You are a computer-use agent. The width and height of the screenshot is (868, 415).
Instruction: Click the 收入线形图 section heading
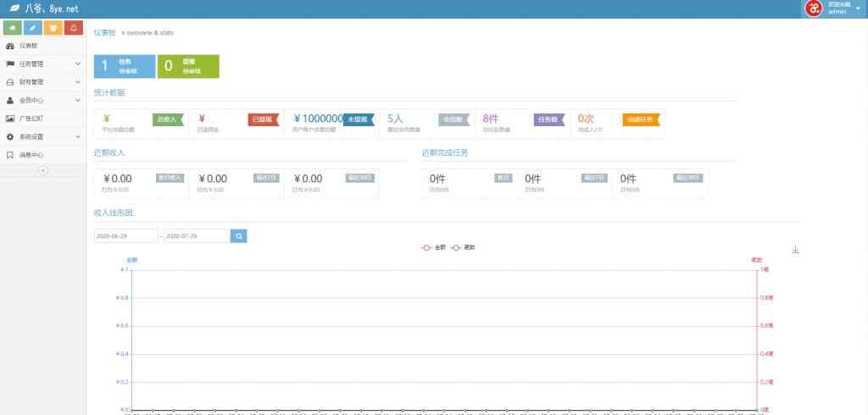(113, 213)
